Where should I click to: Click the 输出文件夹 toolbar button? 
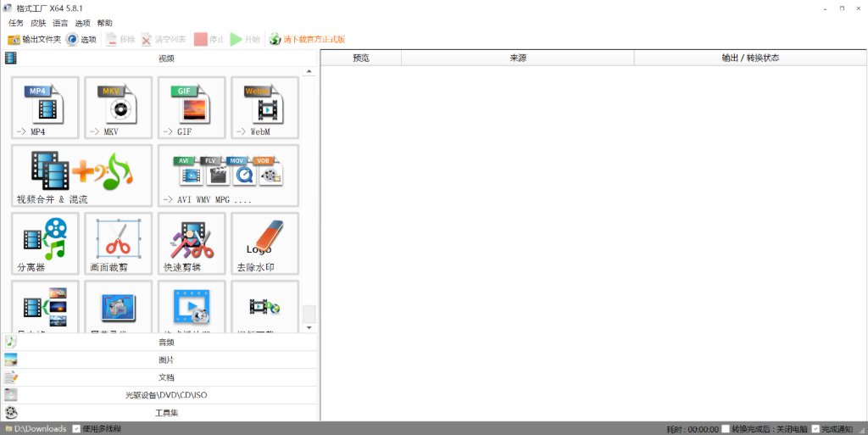(x=34, y=39)
